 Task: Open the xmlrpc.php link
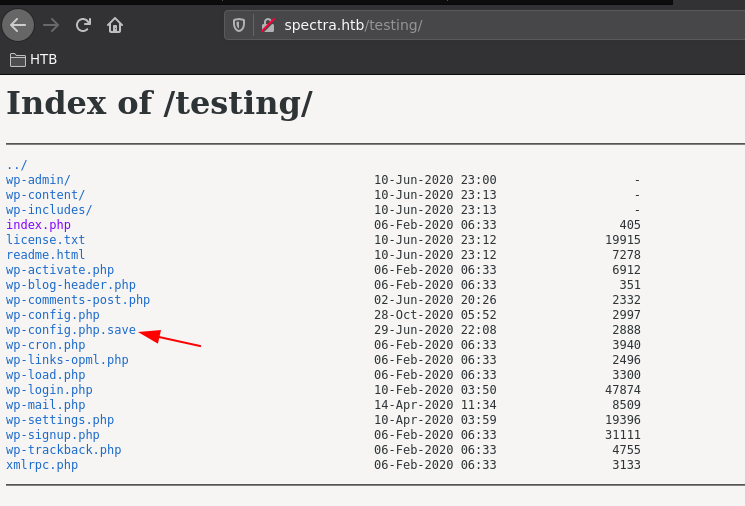tap(42, 465)
